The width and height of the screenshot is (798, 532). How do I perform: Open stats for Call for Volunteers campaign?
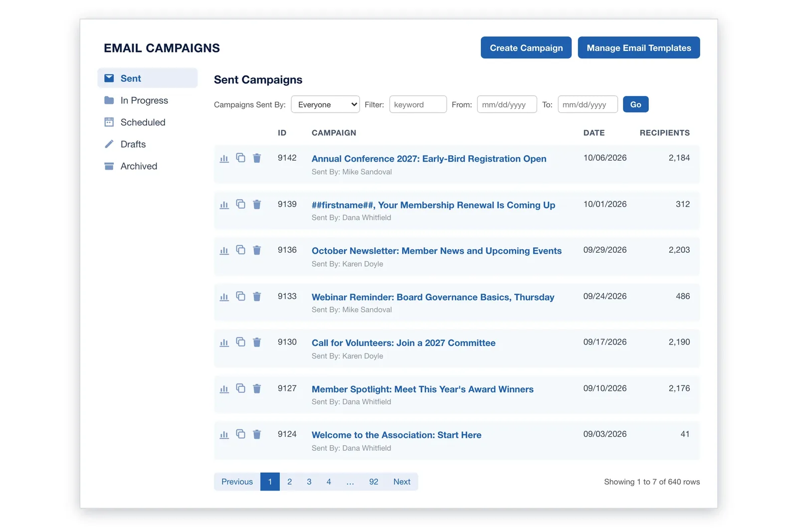coord(224,343)
